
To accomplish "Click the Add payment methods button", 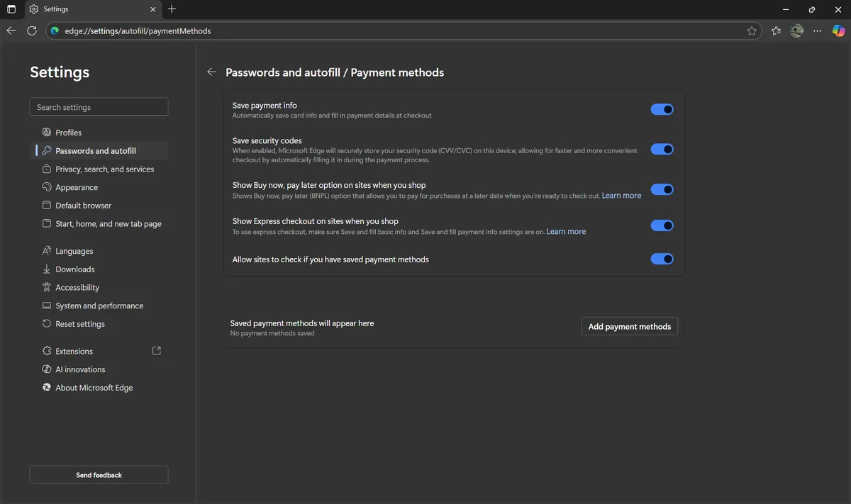I will point(629,326).
